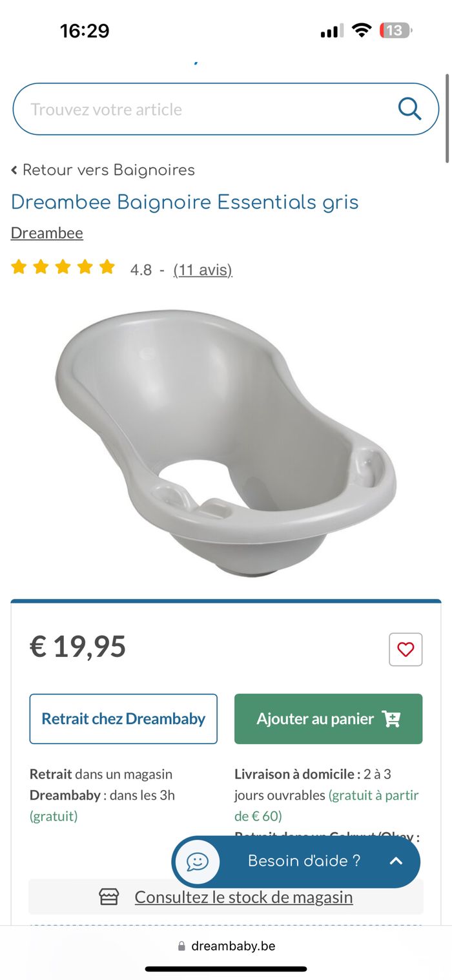The image size is (452, 980).
Task: Tap the back chevron before Retour vers Baignoires
Action: click(14, 171)
